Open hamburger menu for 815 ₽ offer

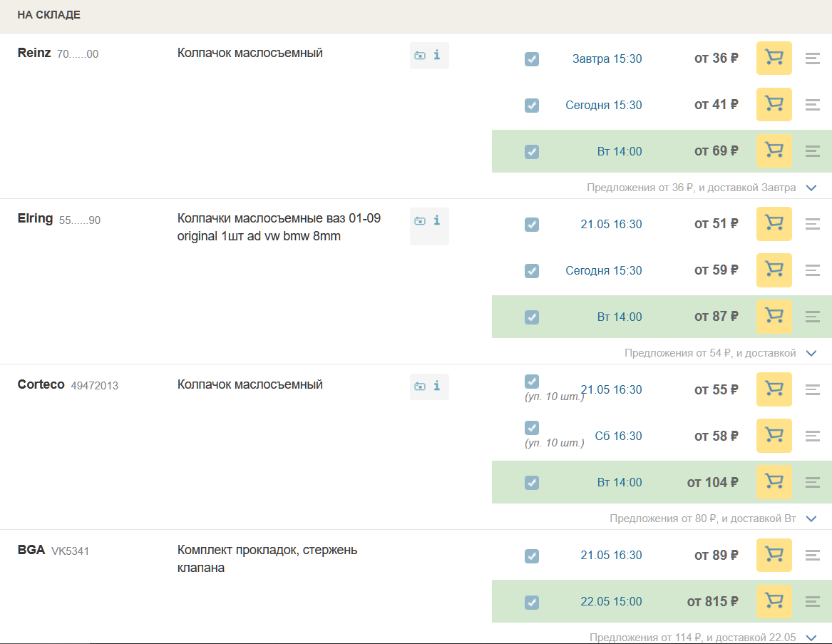click(x=812, y=601)
